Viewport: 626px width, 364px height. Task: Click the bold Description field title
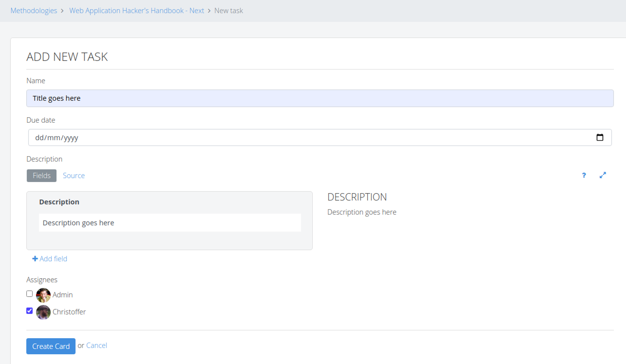point(59,202)
